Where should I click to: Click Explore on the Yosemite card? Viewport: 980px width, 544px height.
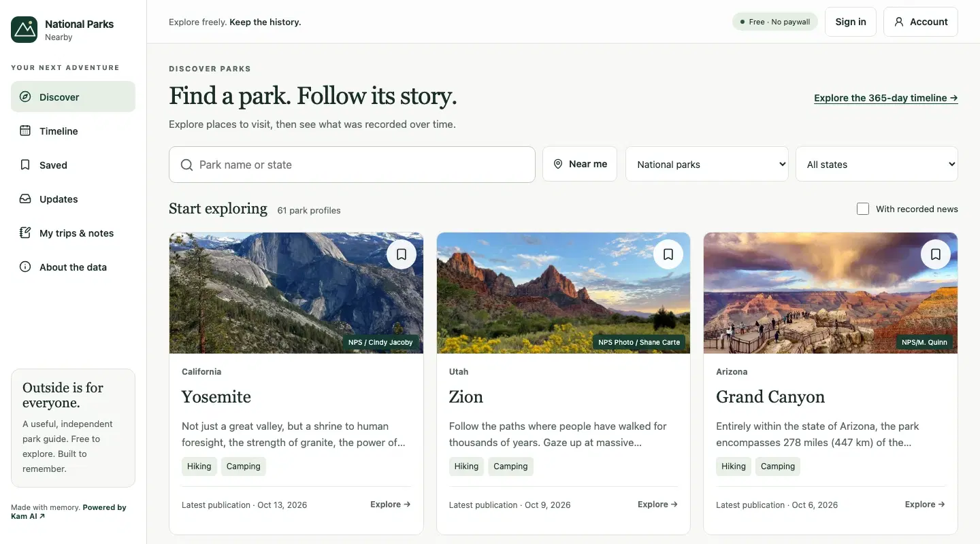[391, 505]
